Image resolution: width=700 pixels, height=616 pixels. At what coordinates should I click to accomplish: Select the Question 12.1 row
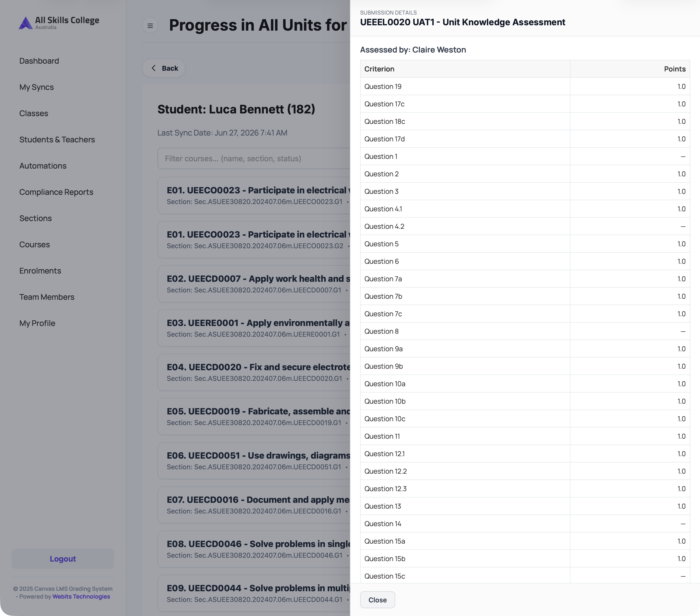coord(525,454)
